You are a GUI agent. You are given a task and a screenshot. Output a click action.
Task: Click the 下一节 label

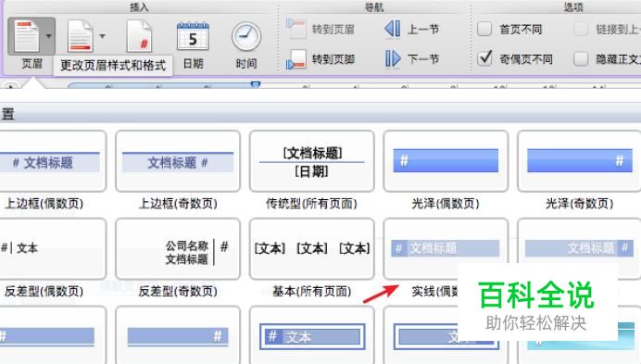pyautogui.click(x=423, y=59)
